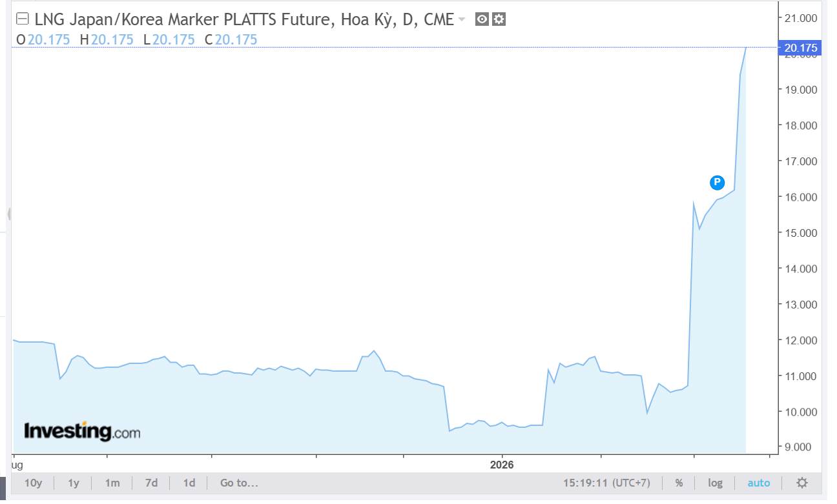Click the 10.000 price axis label

(x=800, y=412)
